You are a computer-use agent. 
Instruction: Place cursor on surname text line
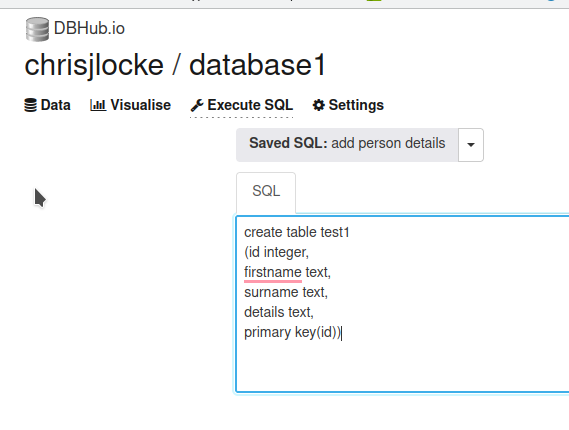tap(286, 292)
